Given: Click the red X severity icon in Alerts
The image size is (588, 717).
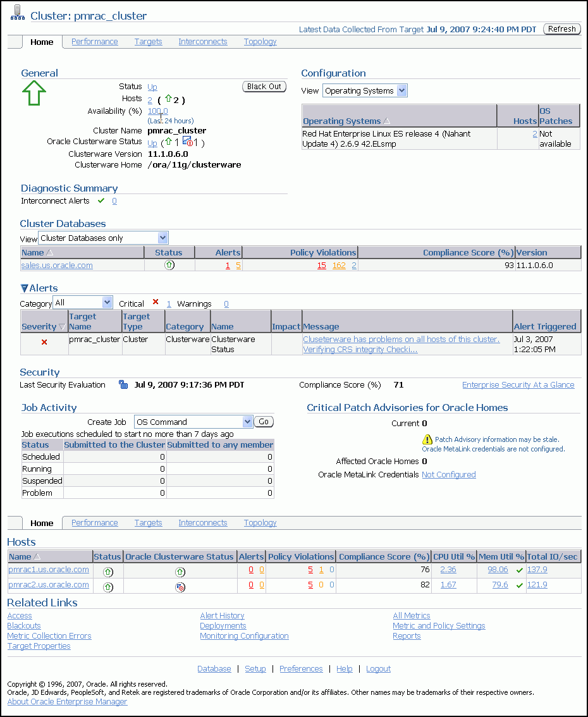Looking at the screenshot, I should (44, 342).
